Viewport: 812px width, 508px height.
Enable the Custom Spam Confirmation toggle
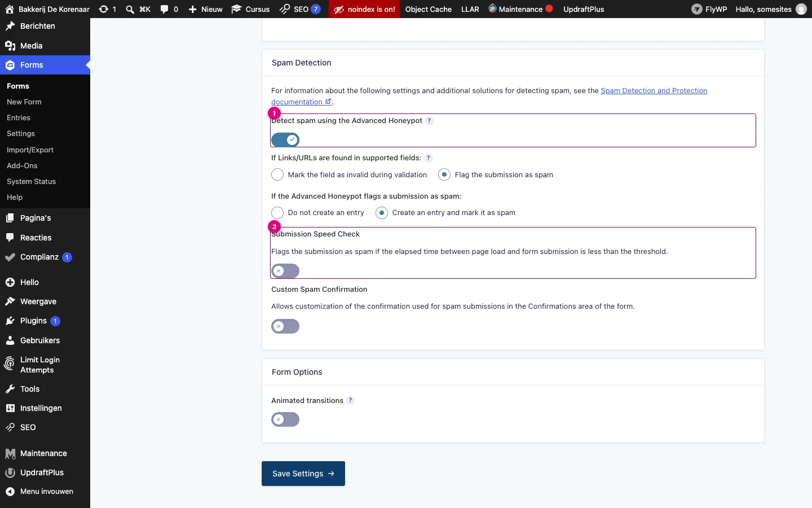(285, 326)
